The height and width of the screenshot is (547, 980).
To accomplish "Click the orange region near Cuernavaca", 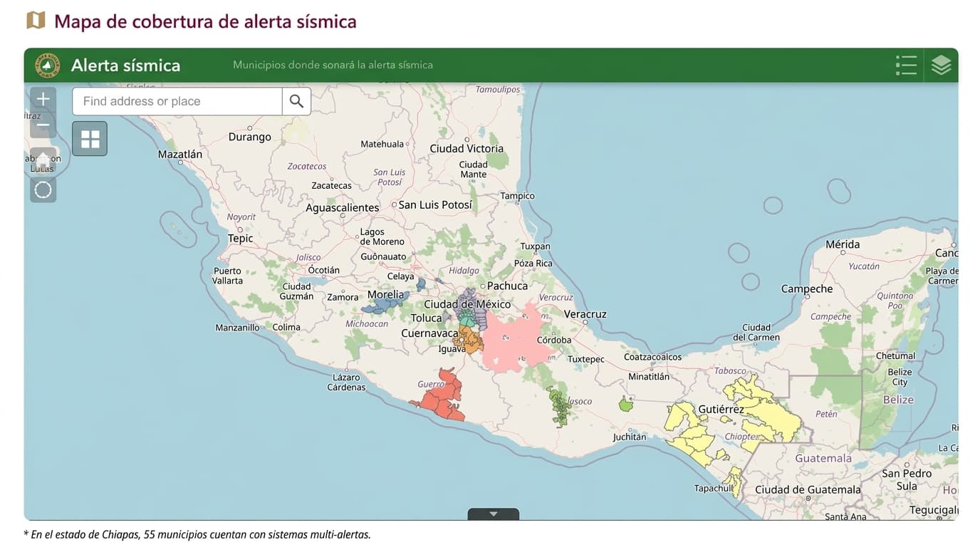I will [469, 339].
